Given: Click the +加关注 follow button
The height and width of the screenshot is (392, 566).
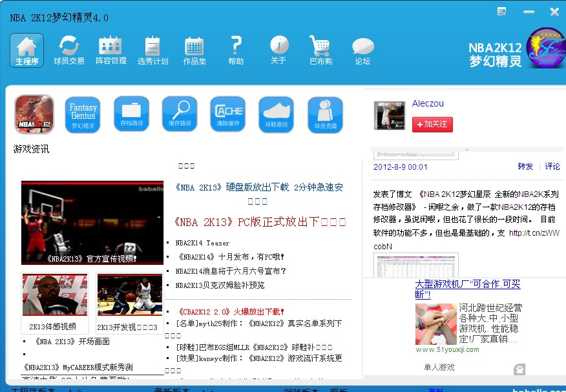Looking at the screenshot, I should pos(432,125).
